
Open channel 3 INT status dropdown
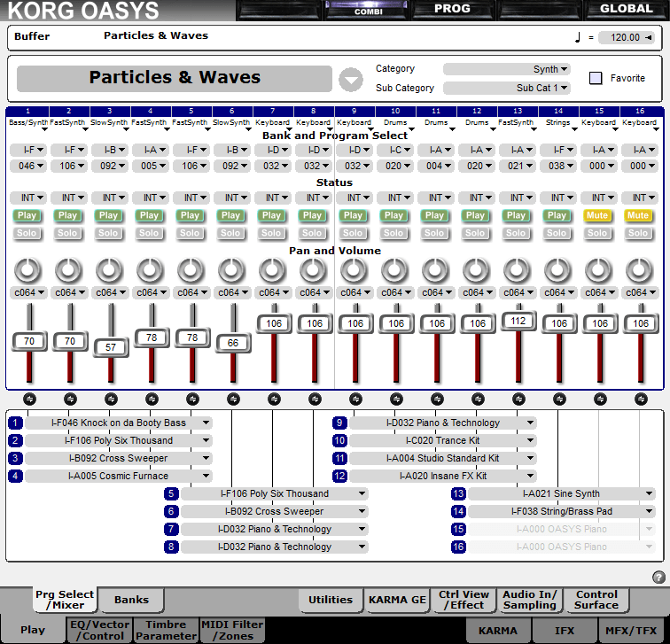coord(109,198)
